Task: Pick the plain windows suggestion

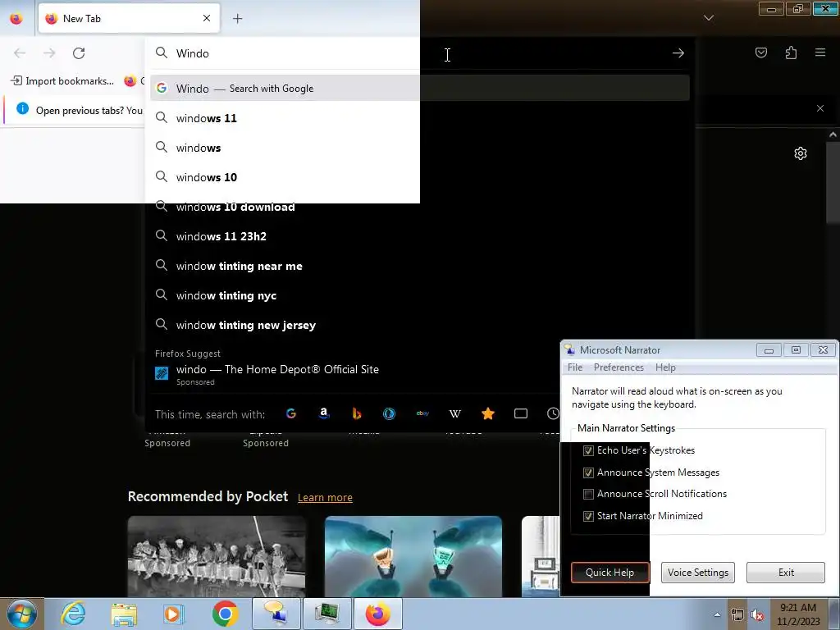Action: 420,148
